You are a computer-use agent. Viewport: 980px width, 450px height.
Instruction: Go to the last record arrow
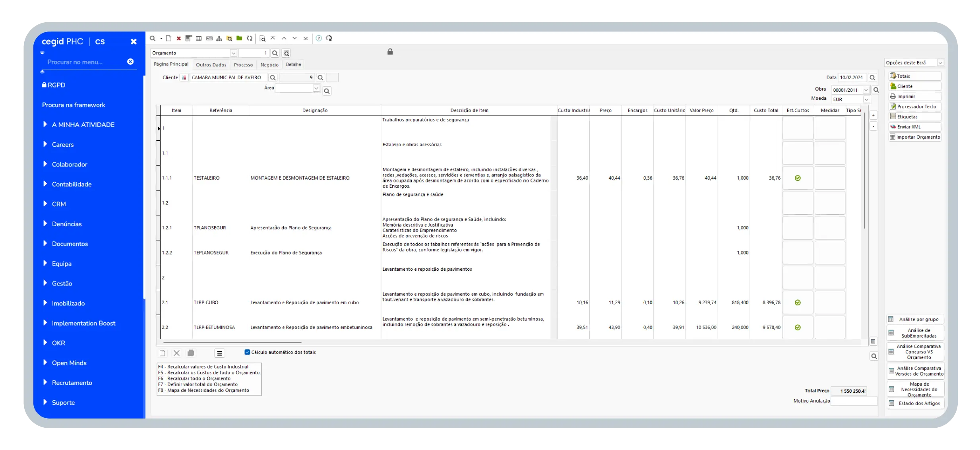(x=306, y=38)
